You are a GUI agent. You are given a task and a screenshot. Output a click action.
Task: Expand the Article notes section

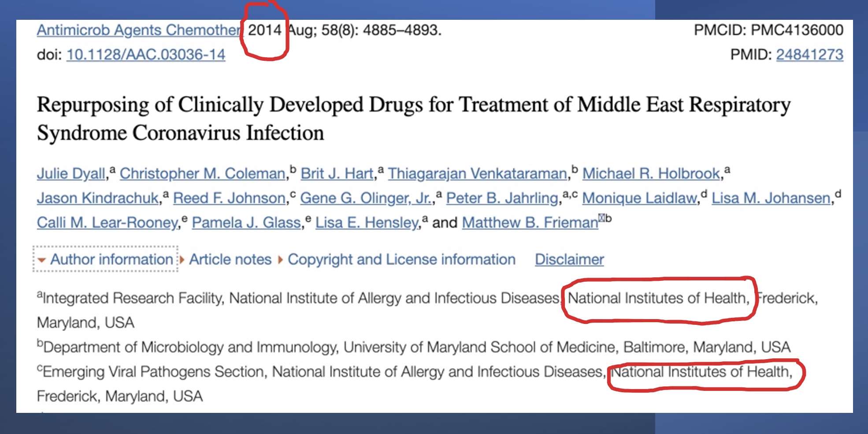(230, 259)
